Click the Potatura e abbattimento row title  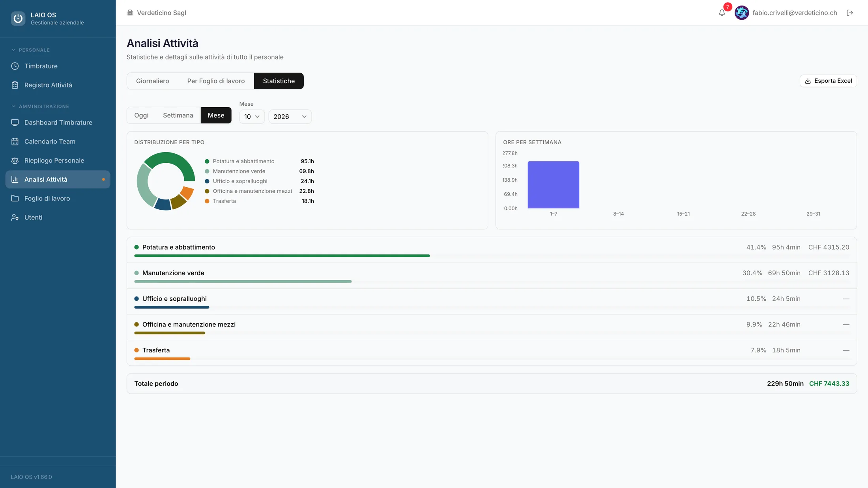point(179,247)
